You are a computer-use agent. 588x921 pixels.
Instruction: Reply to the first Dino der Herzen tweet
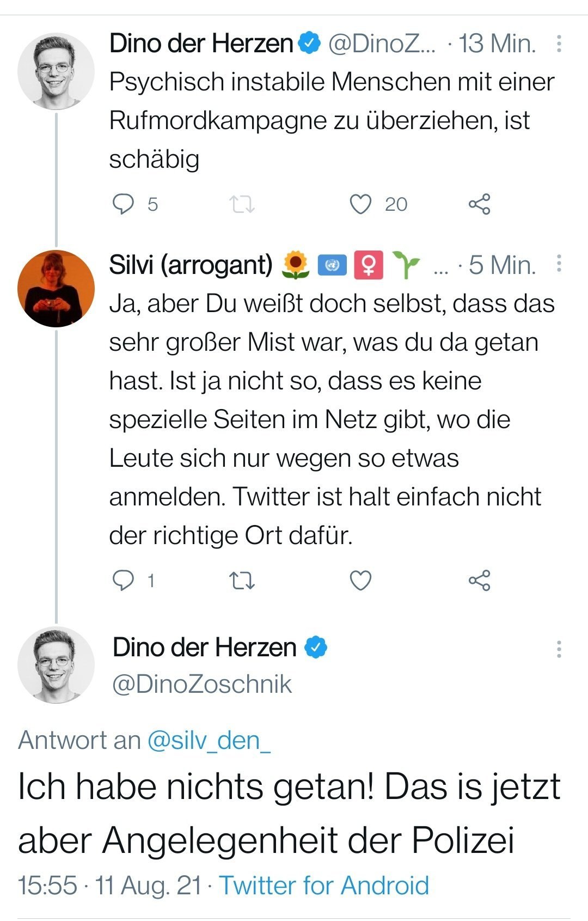(x=123, y=204)
